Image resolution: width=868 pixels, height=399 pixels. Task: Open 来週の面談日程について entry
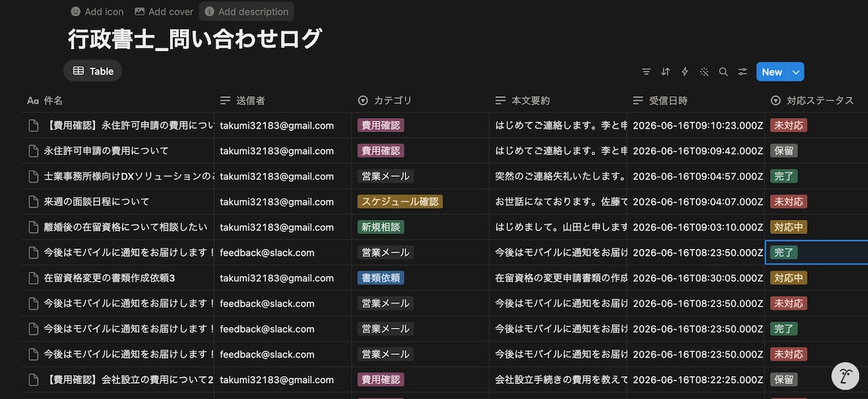[97, 202]
